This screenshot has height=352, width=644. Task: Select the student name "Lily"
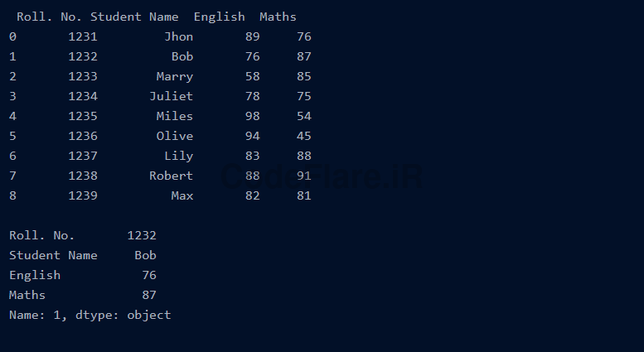[178, 156]
